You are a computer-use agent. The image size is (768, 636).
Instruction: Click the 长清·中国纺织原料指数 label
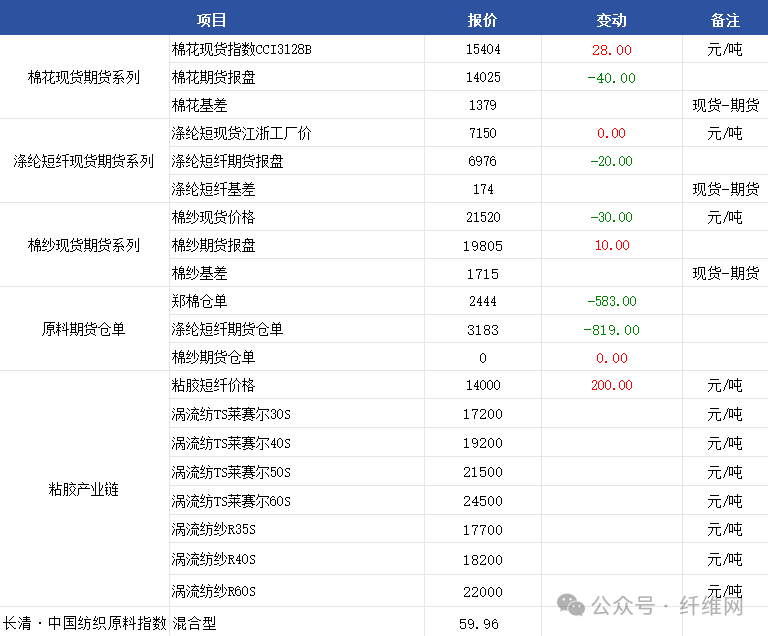click(x=85, y=623)
